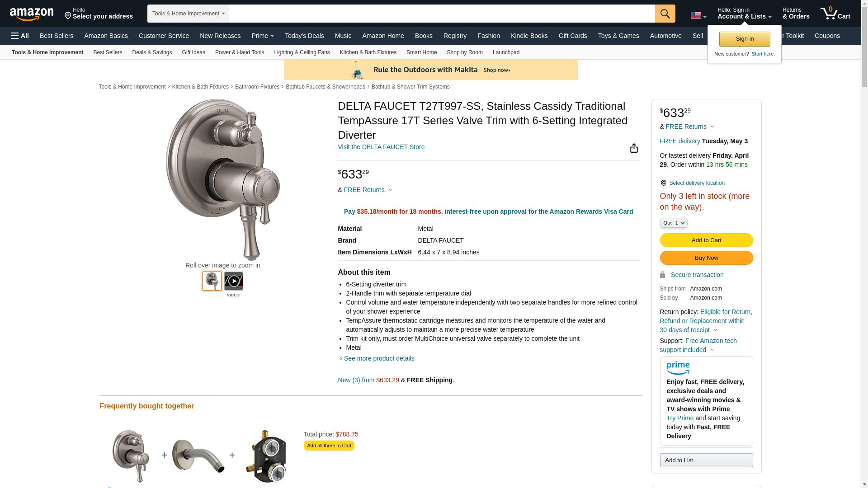Open the Qty quantity dropdown

pyautogui.click(x=673, y=223)
